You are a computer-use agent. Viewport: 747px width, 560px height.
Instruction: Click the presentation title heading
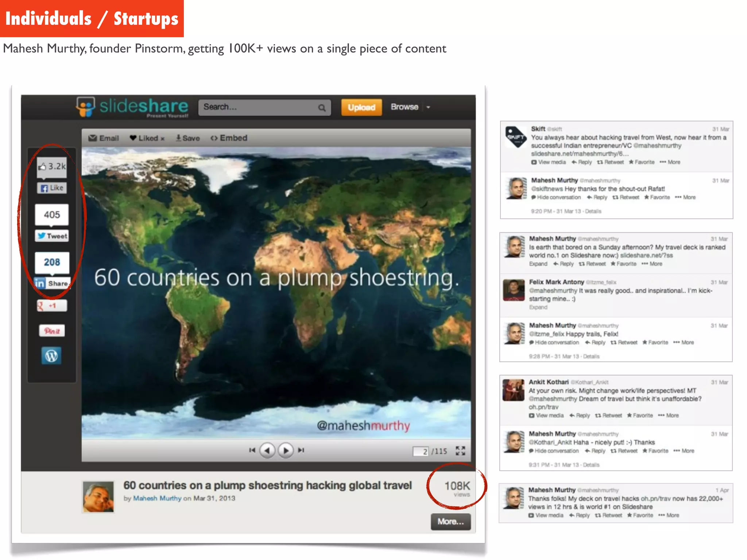pos(267,485)
